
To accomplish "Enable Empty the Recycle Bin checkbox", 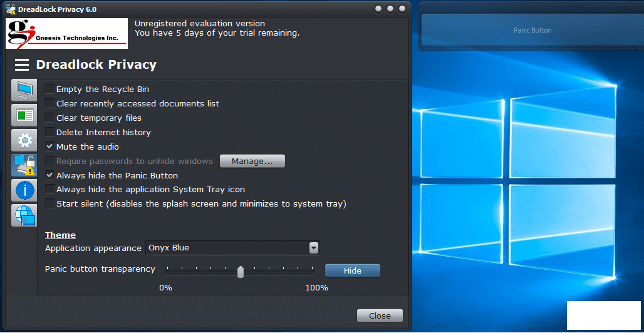I will click(49, 89).
